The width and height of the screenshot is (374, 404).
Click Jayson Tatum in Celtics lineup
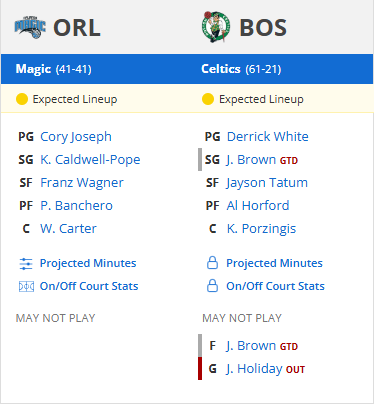tap(267, 183)
